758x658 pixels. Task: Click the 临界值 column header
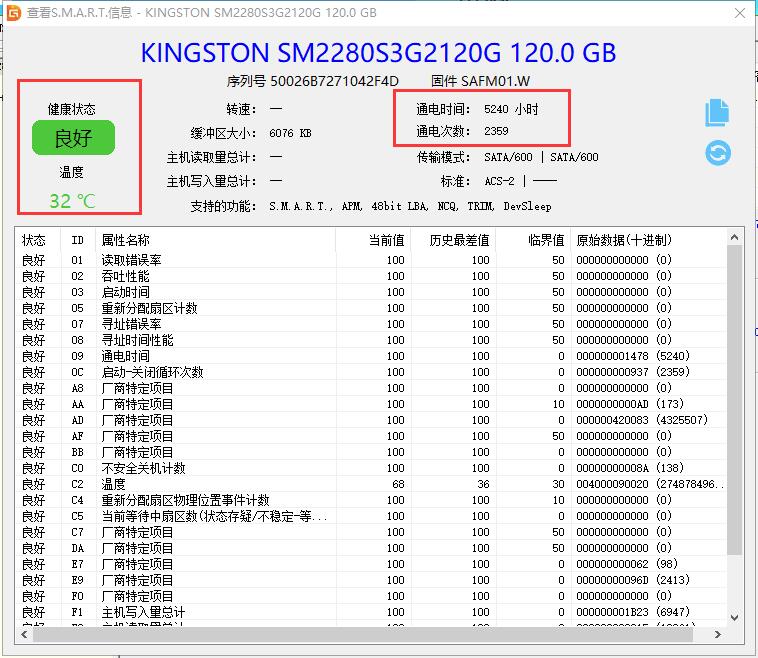coord(546,240)
